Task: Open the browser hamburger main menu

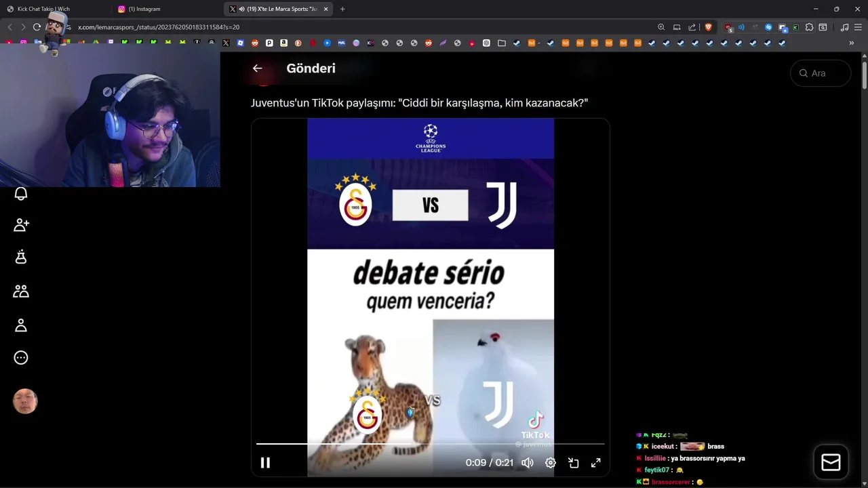Action: coord(858,27)
